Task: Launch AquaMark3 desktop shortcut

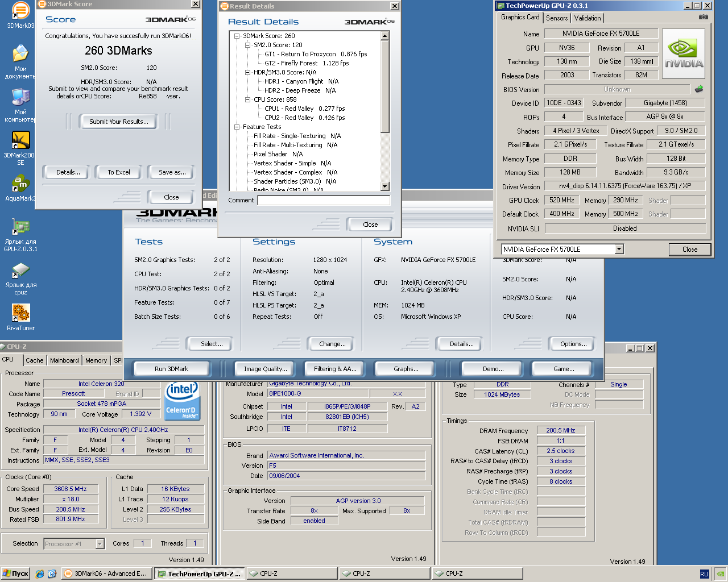Action: [20, 188]
